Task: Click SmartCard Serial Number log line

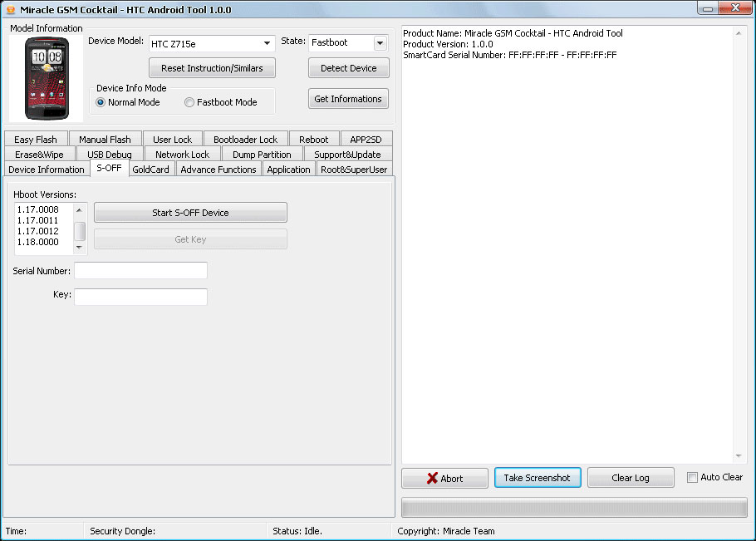Action: tap(509, 55)
